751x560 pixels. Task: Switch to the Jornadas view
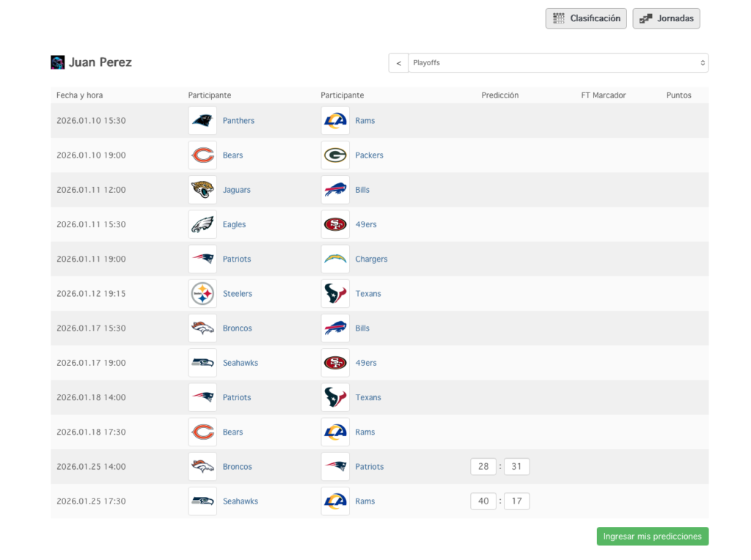pyautogui.click(x=666, y=18)
